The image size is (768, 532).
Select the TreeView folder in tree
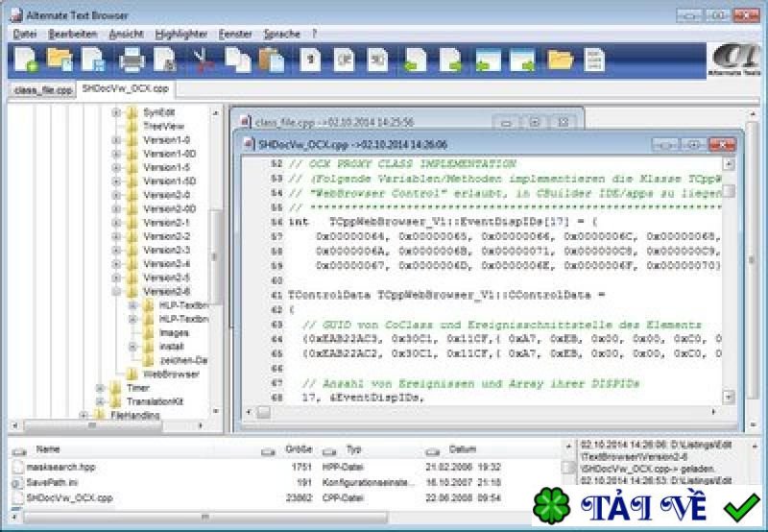click(163, 127)
